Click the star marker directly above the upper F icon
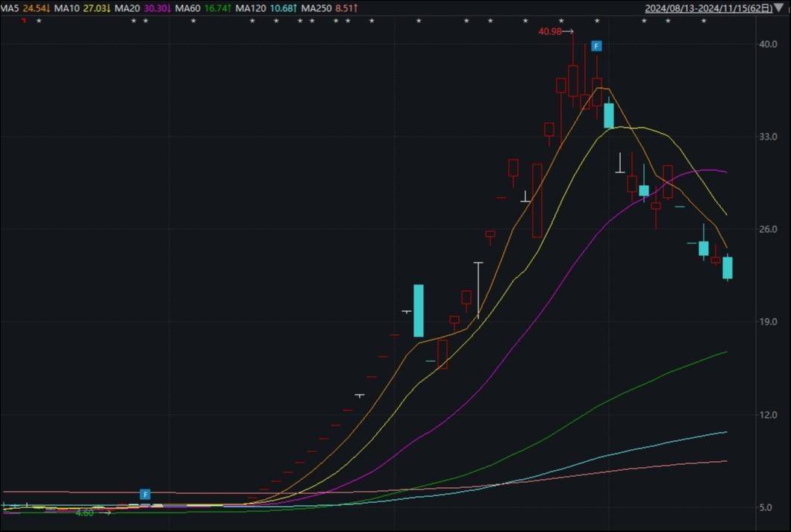The width and height of the screenshot is (791, 532). point(596,21)
